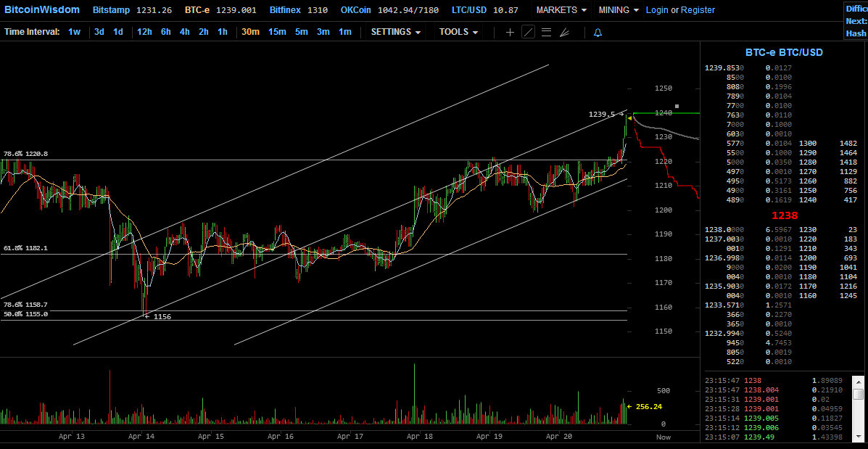Select the active 30m interval

250,32
